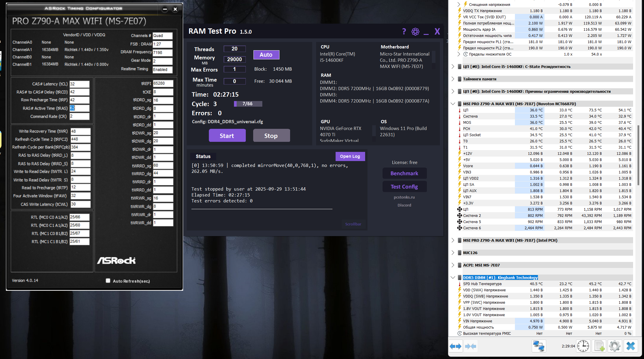Click the cycle progress bar 7/66
The width and height of the screenshot is (644, 359).
248,104
